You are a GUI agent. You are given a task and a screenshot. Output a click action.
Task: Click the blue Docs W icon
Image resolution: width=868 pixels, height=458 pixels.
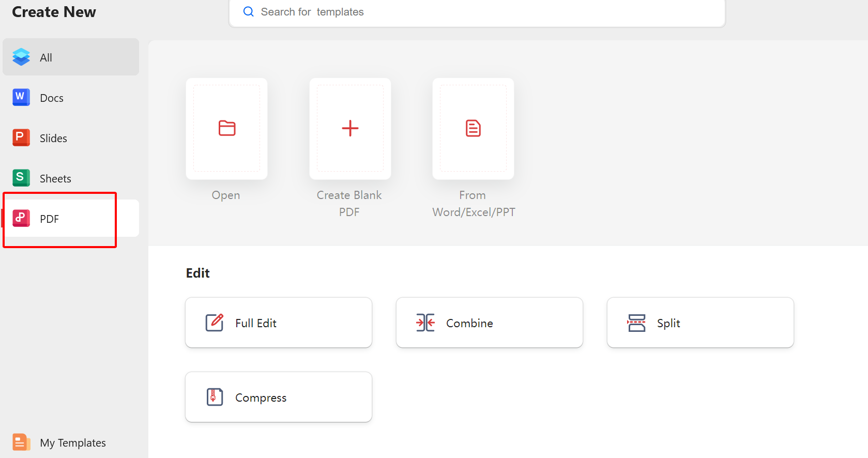[21, 97]
